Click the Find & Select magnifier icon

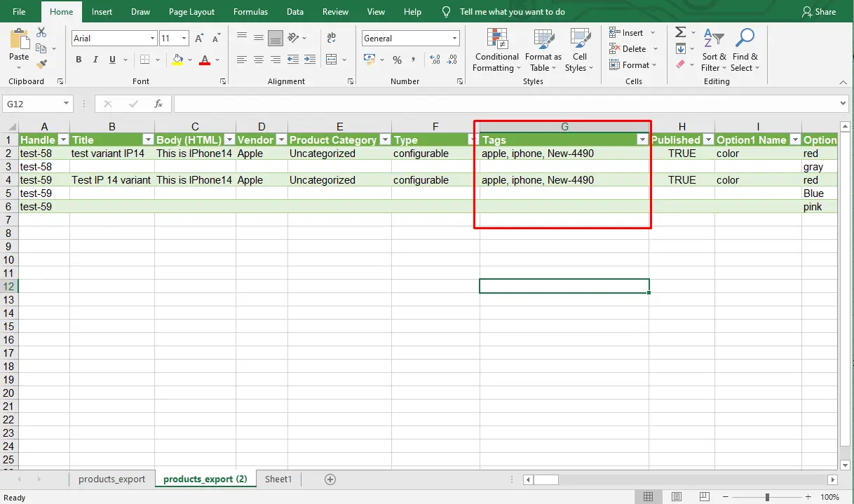745,37
